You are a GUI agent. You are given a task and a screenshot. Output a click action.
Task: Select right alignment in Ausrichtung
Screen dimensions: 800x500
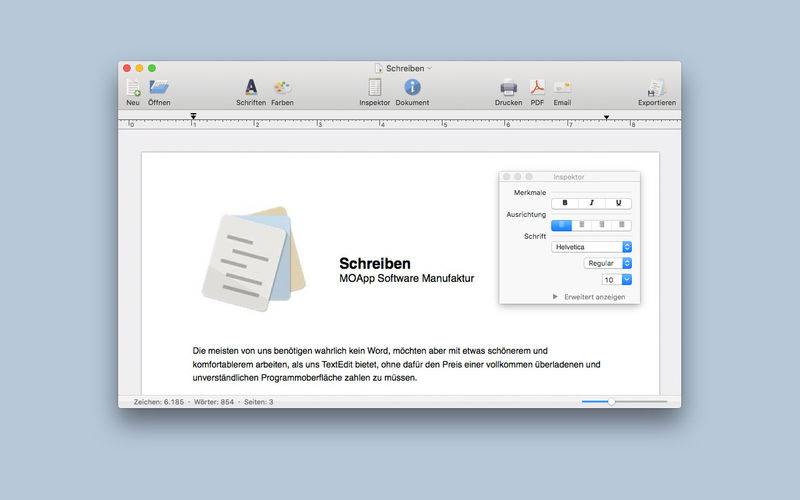click(602, 225)
